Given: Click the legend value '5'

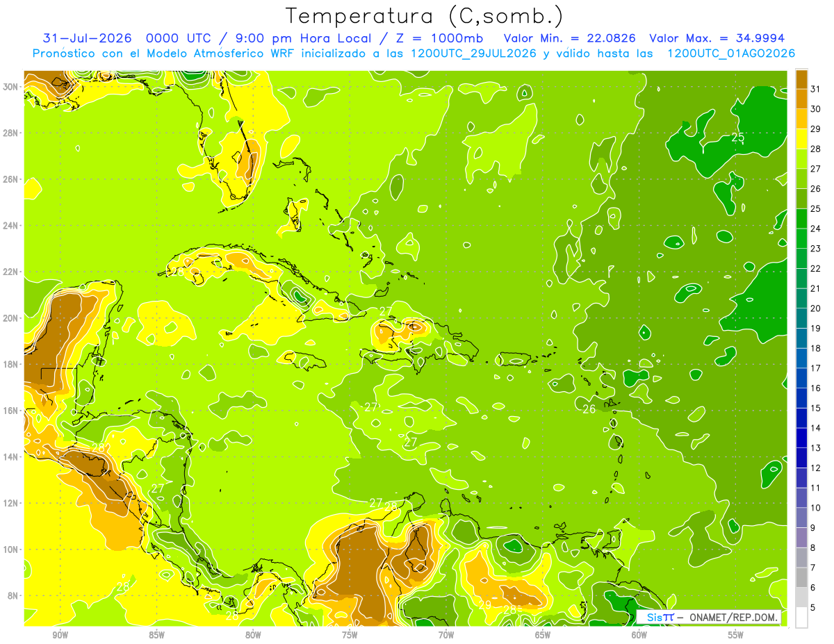Looking at the screenshot, I should [x=813, y=607].
